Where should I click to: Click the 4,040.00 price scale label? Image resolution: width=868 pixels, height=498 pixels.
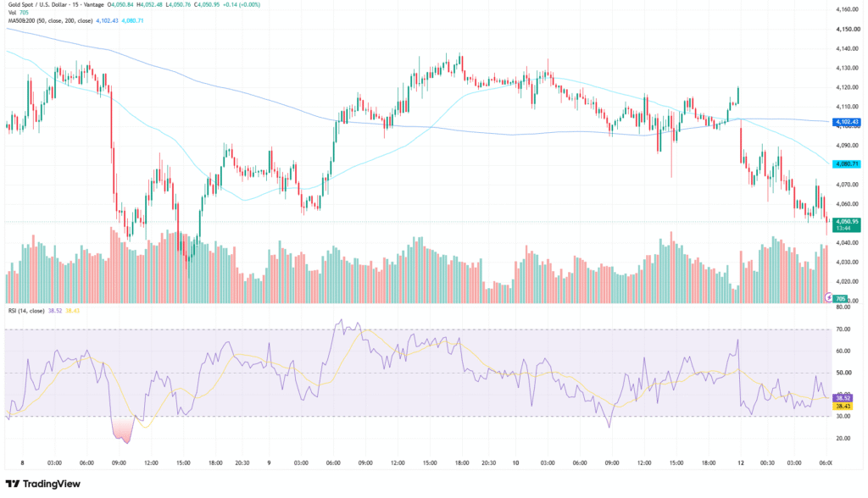[x=848, y=243]
